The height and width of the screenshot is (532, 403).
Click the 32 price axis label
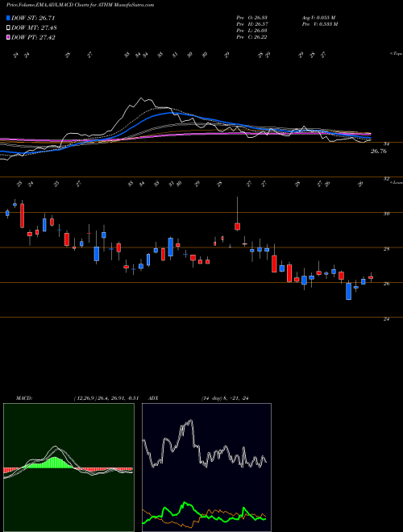[x=386, y=178]
